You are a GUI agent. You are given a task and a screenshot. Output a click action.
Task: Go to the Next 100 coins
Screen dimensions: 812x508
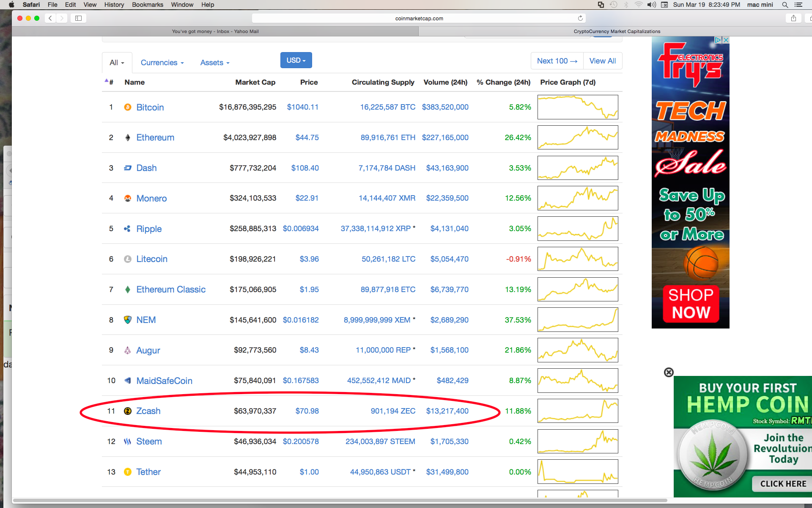point(557,61)
